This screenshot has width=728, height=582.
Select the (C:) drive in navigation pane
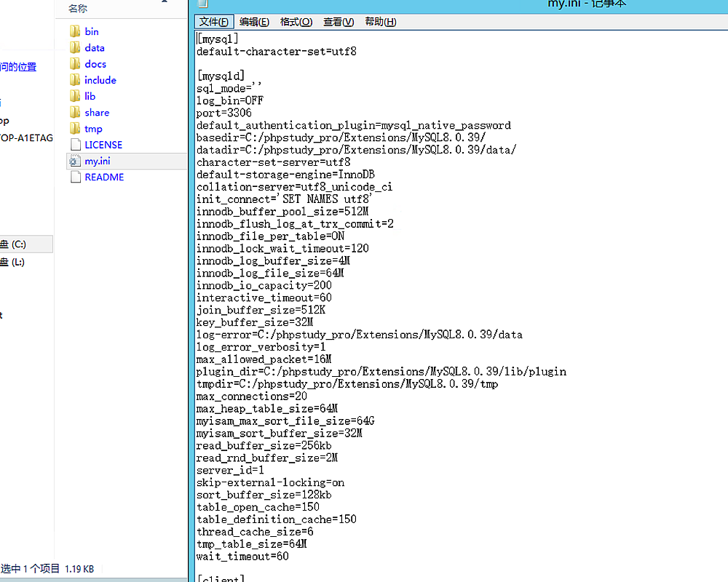point(13,244)
